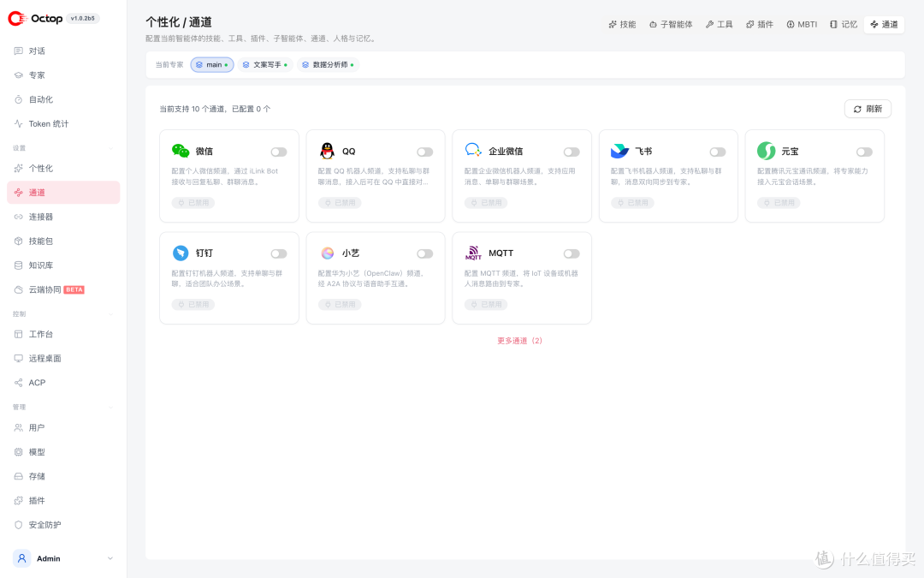Click 已禁用 status badge on 微信 card
Screen dimensions: 924x578
[x=193, y=202]
